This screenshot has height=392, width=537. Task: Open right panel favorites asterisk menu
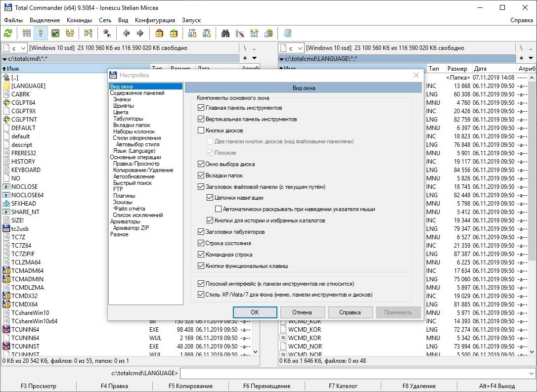(521, 58)
